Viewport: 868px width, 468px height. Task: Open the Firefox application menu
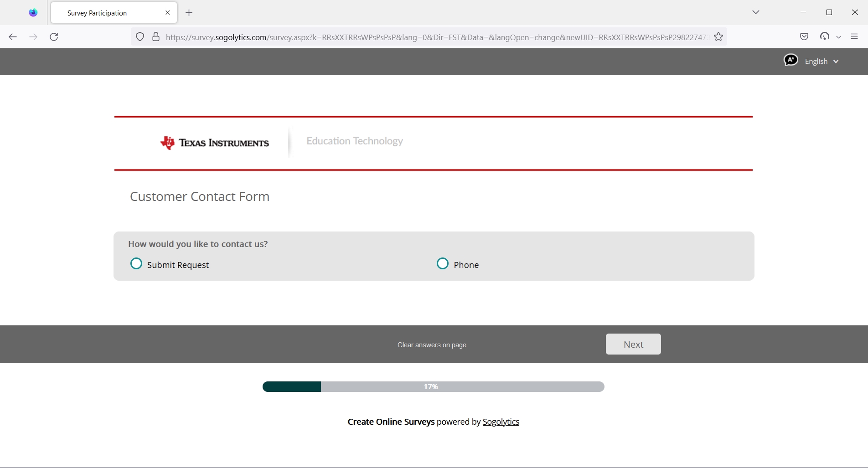coord(854,36)
